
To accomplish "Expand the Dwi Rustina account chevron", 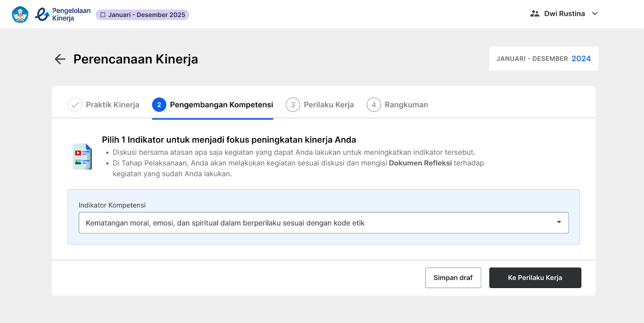I will coord(594,14).
